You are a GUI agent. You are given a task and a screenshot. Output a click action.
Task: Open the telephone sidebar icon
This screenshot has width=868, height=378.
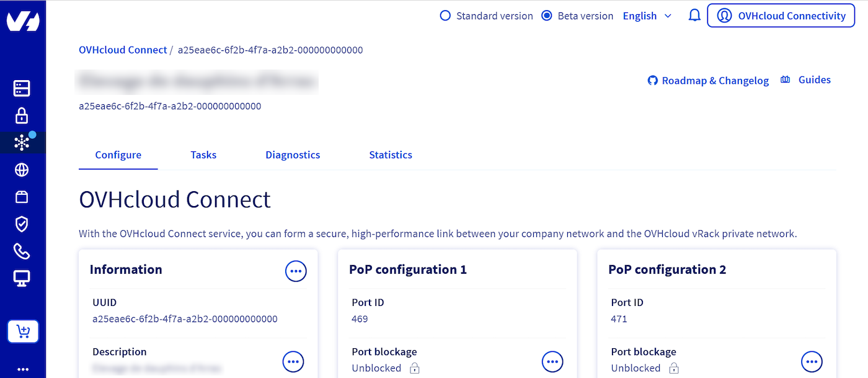click(x=22, y=251)
